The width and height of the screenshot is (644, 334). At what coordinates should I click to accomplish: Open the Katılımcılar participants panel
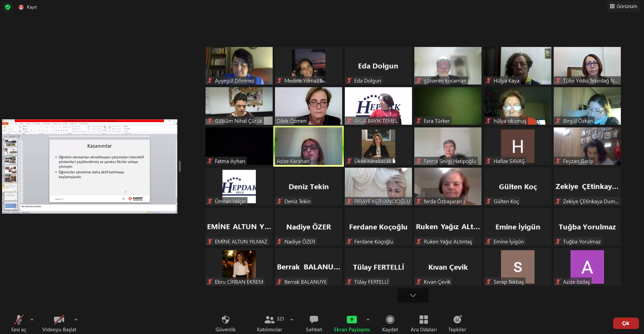tap(269, 320)
